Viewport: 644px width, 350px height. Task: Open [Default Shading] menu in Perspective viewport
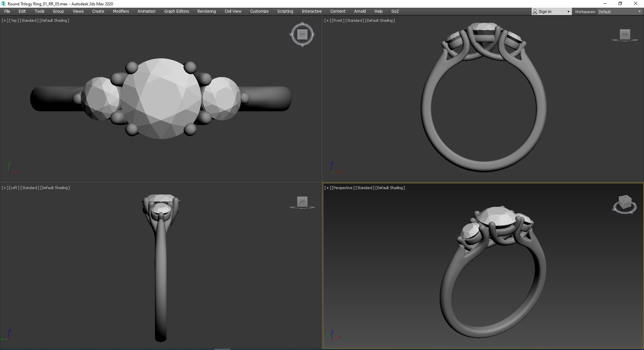pyautogui.click(x=390, y=188)
